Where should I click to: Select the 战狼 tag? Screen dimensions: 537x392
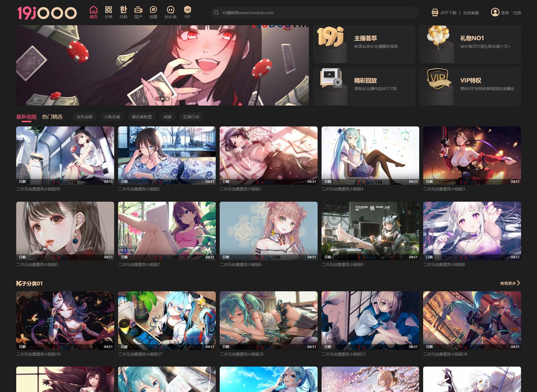click(167, 117)
